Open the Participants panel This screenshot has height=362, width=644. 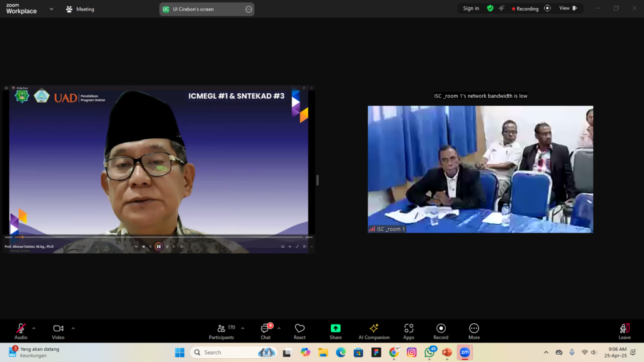tap(222, 331)
